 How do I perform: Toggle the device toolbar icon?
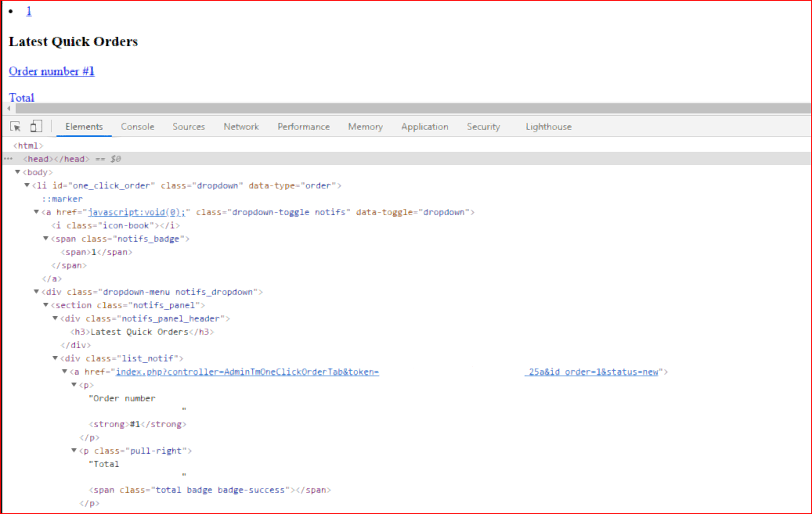point(36,126)
